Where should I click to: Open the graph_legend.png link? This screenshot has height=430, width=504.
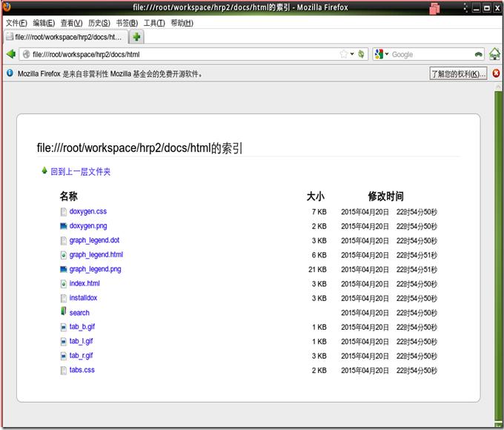(96, 269)
